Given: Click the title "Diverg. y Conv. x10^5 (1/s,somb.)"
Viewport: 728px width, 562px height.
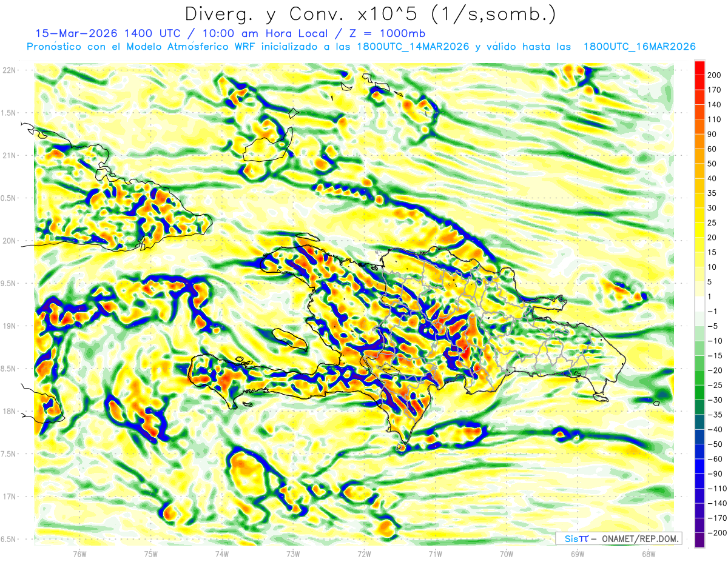Looking at the screenshot, I should point(370,15).
